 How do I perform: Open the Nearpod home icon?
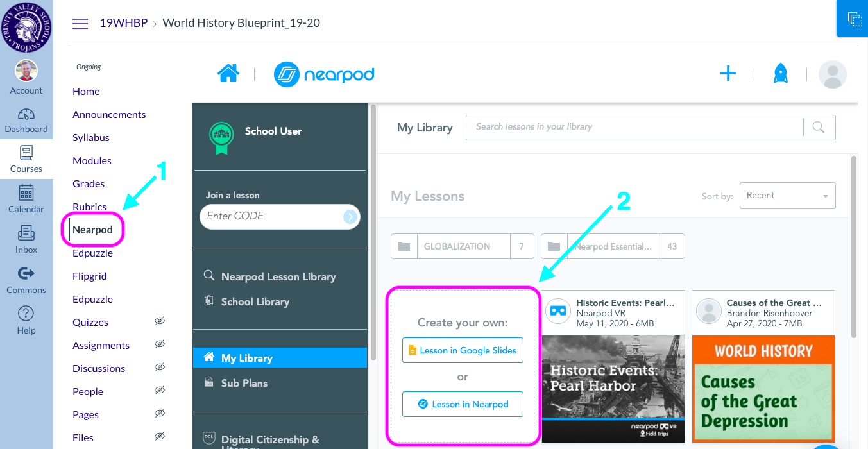click(x=228, y=73)
